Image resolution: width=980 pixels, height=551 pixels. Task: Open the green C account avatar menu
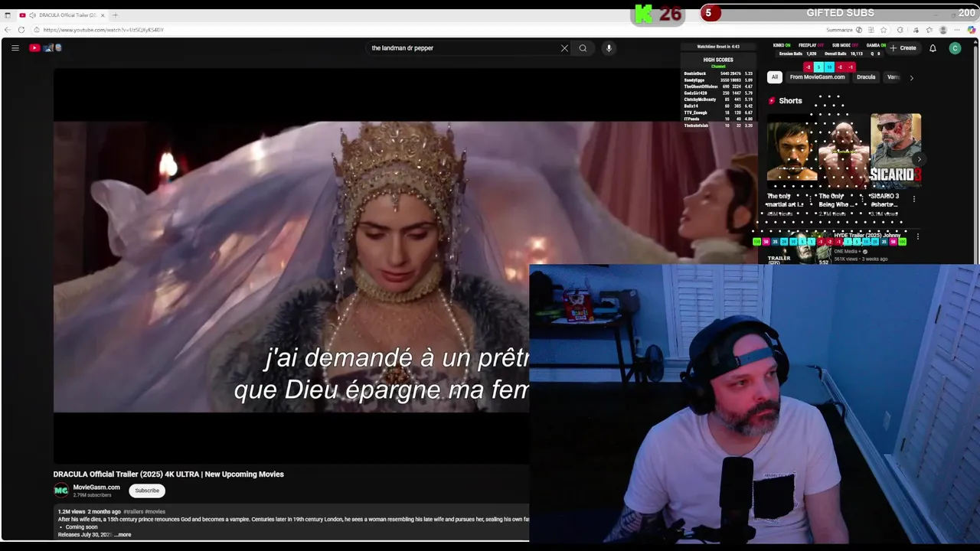[955, 48]
